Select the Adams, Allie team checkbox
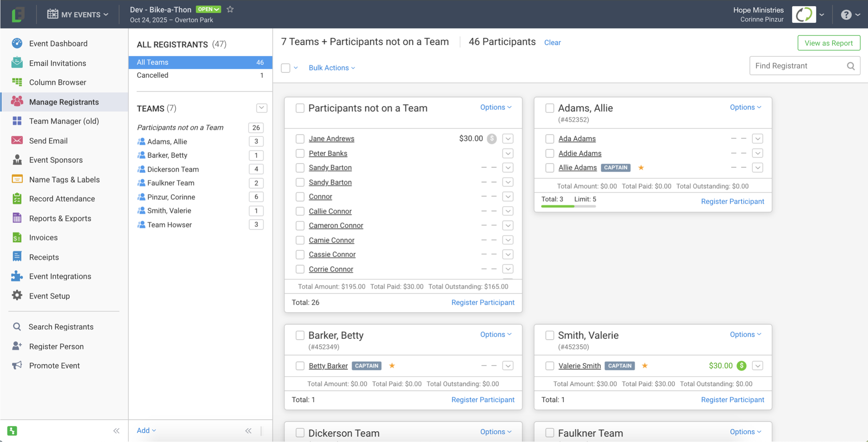This screenshot has height=442, width=868. (550, 108)
